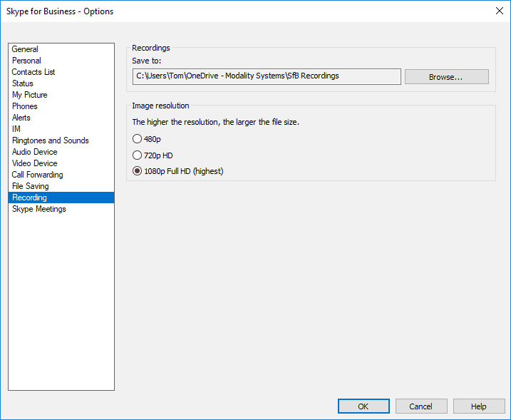Select Audio Device in the list
The width and height of the screenshot is (511, 420).
click(34, 152)
